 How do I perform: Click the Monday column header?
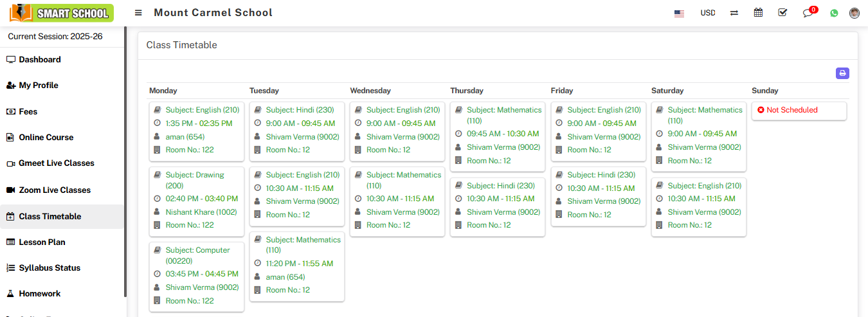[x=163, y=91]
